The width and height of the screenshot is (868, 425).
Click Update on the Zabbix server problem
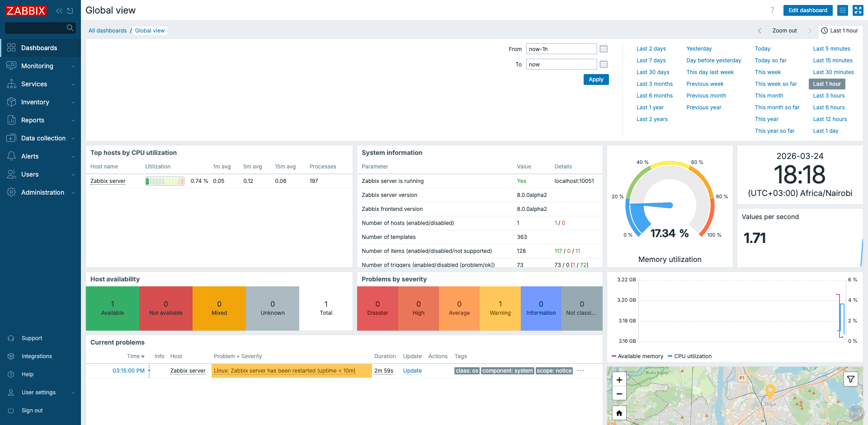pyautogui.click(x=412, y=370)
